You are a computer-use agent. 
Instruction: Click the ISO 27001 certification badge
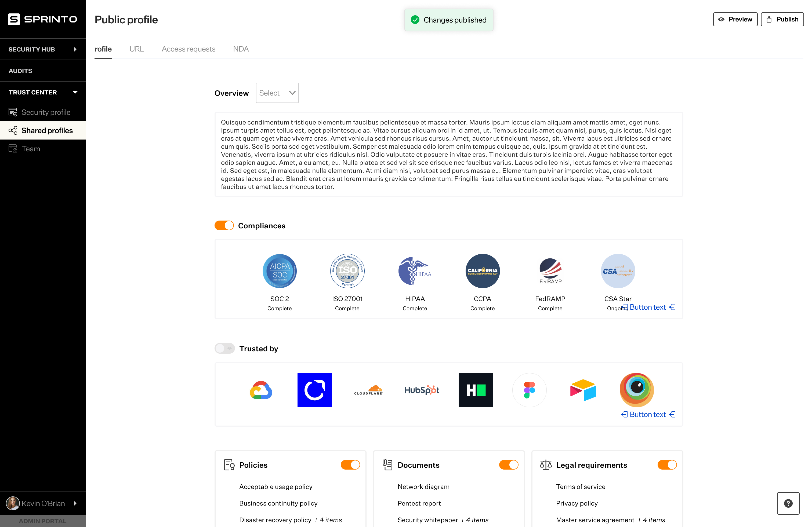(347, 271)
